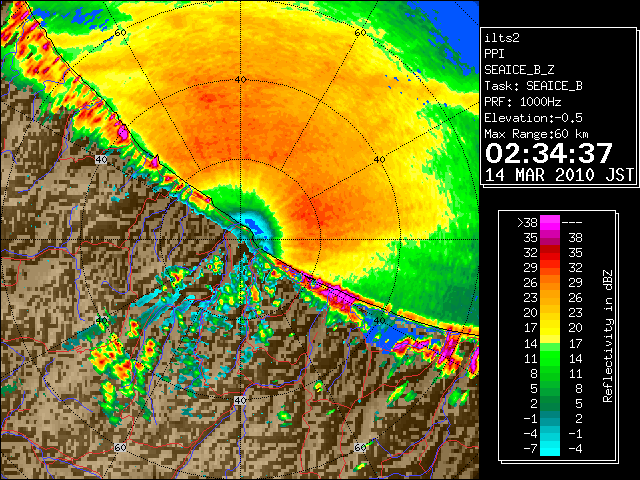Select the "Task: SEAICE_B" line

click(x=533, y=86)
